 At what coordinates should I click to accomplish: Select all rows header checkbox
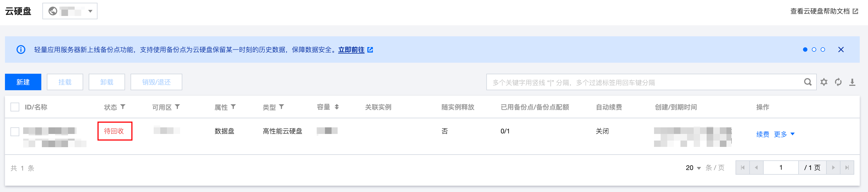coord(15,107)
